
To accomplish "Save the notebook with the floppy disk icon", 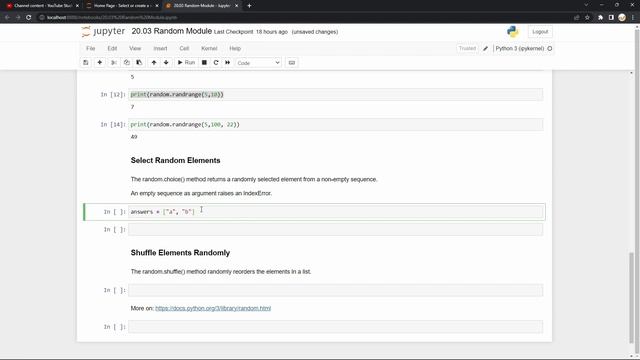I will click(x=86, y=62).
